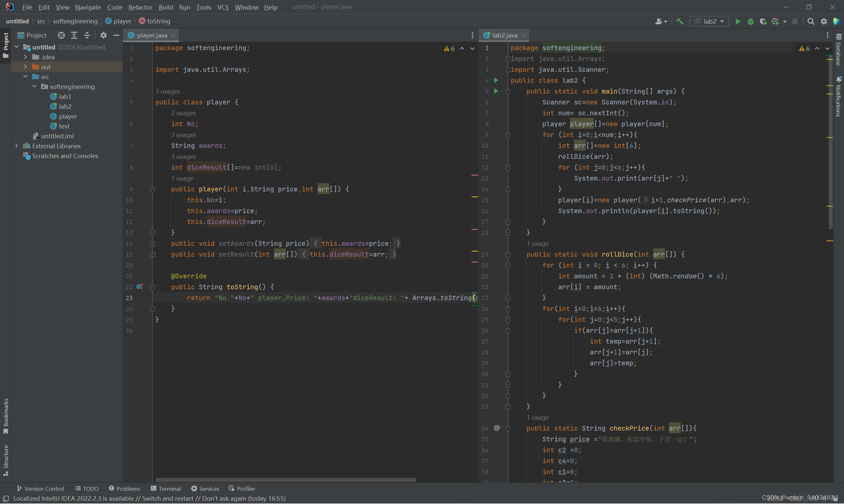Hide the Project tool window
Viewport: 844px width, 504px height.
pyautogui.click(x=116, y=35)
